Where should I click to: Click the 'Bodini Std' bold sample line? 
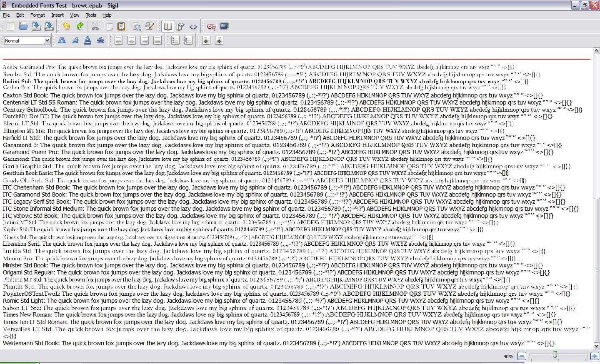tap(266, 81)
